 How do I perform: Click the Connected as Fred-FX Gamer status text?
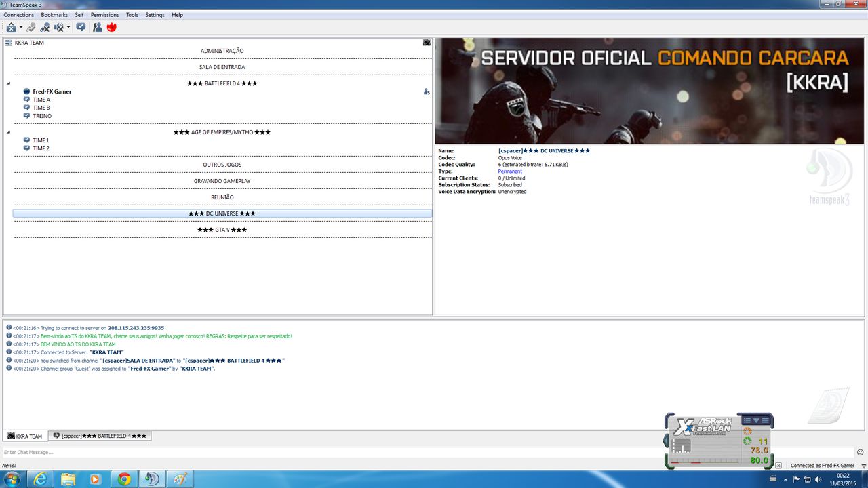coord(823,466)
